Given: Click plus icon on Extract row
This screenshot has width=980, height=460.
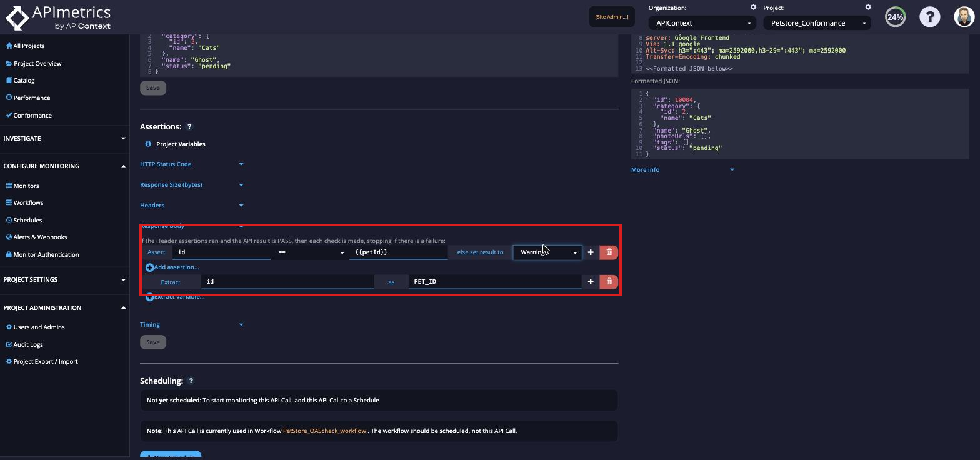Looking at the screenshot, I should pyautogui.click(x=591, y=282).
